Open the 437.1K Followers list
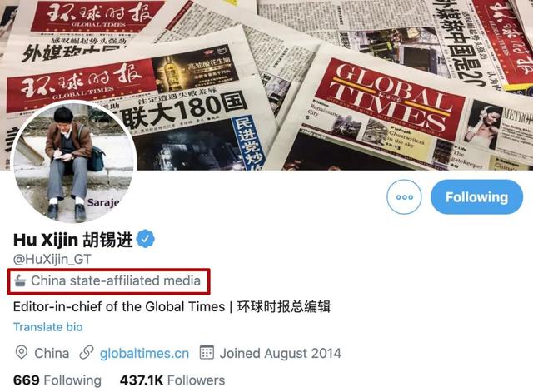Image resolution: width=533 pixels, height=392 pixels. pyautogui.click(x=172, y=380)
